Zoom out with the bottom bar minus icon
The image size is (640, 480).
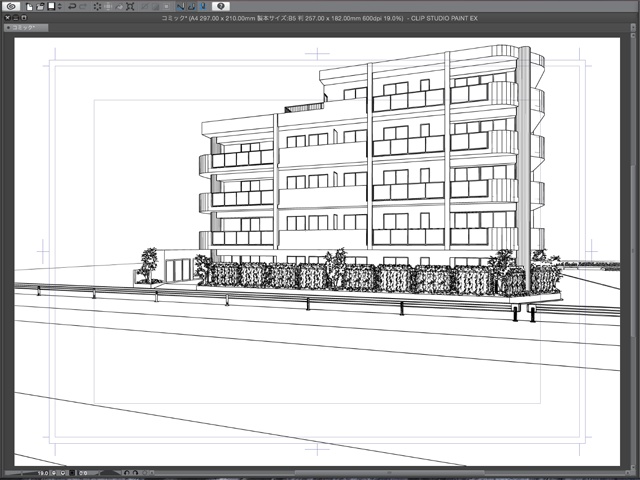coord(54,473)
